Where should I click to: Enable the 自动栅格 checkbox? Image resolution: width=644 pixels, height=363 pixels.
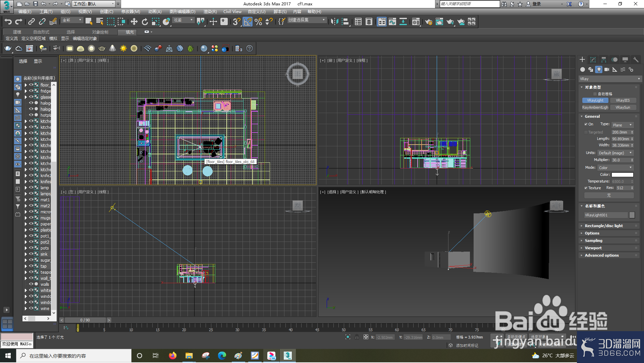coord(595,94)
